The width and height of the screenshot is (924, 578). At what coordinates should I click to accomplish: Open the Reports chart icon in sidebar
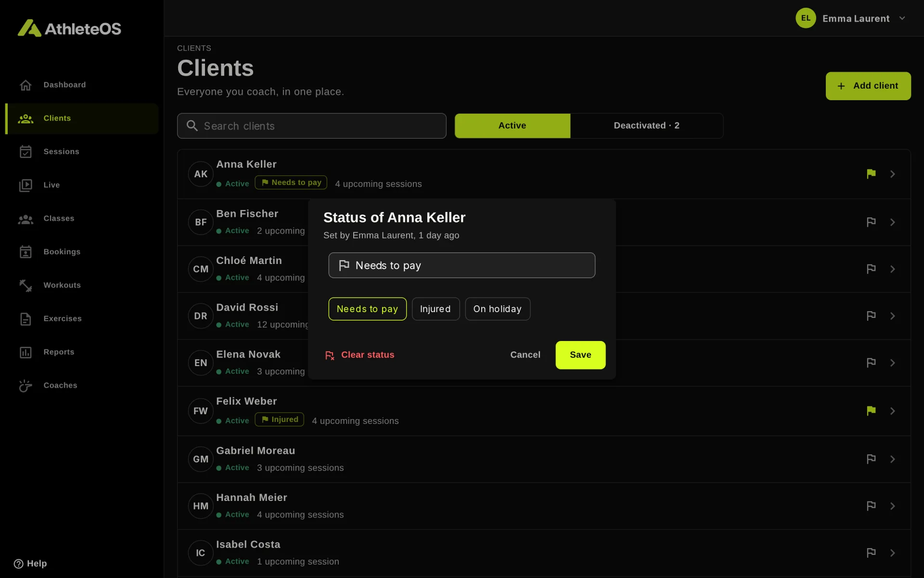26,352
